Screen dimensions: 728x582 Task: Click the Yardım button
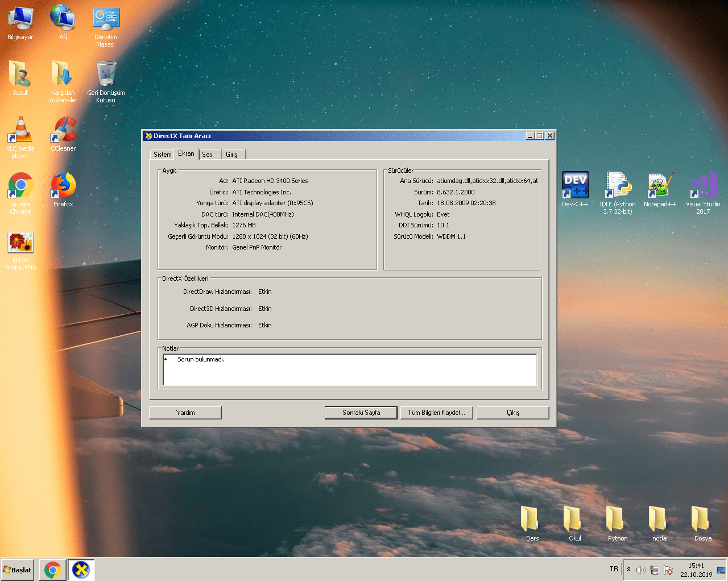click(185, 413)
